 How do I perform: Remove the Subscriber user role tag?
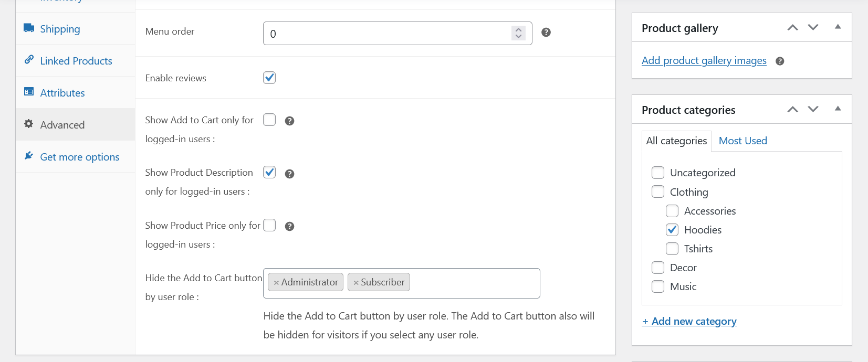[357, 282]
